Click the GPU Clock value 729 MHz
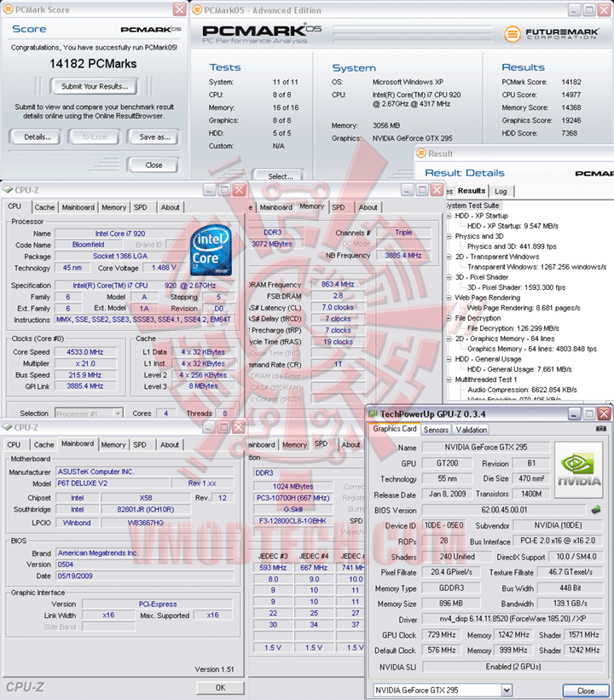This screenshot has width=614, height=700. coord(441,635)
